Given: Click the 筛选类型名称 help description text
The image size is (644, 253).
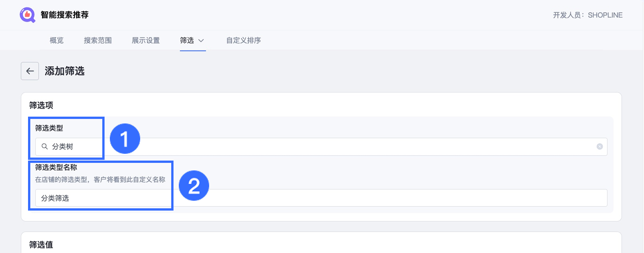Looking at the screenshot, I should 100,180.
